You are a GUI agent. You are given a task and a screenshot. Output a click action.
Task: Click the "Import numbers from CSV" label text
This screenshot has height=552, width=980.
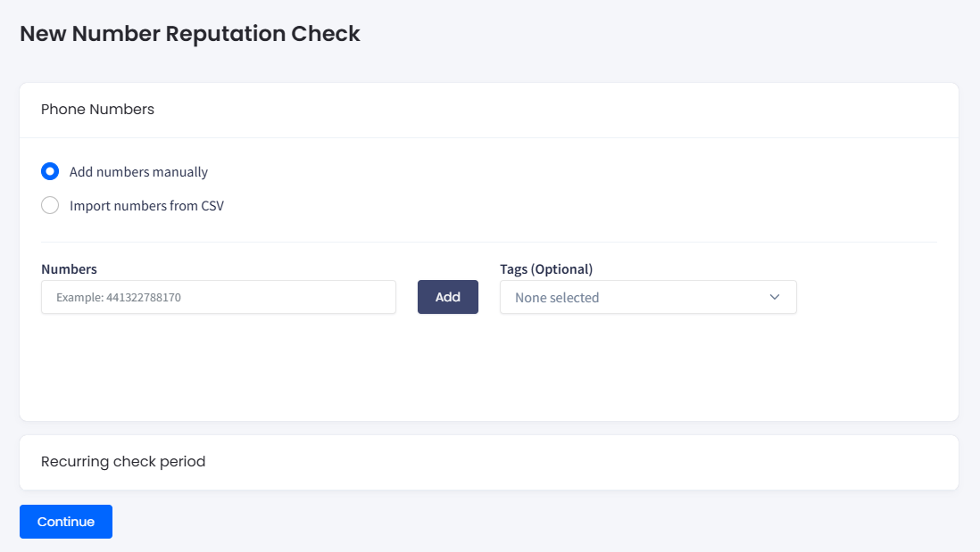coord(146,205)
